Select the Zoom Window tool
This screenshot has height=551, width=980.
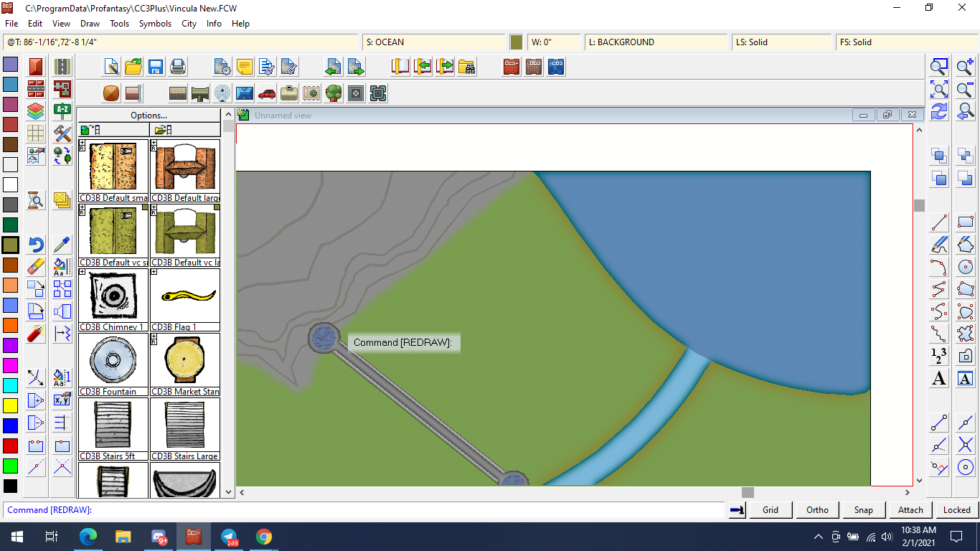(x=939, y=67)
